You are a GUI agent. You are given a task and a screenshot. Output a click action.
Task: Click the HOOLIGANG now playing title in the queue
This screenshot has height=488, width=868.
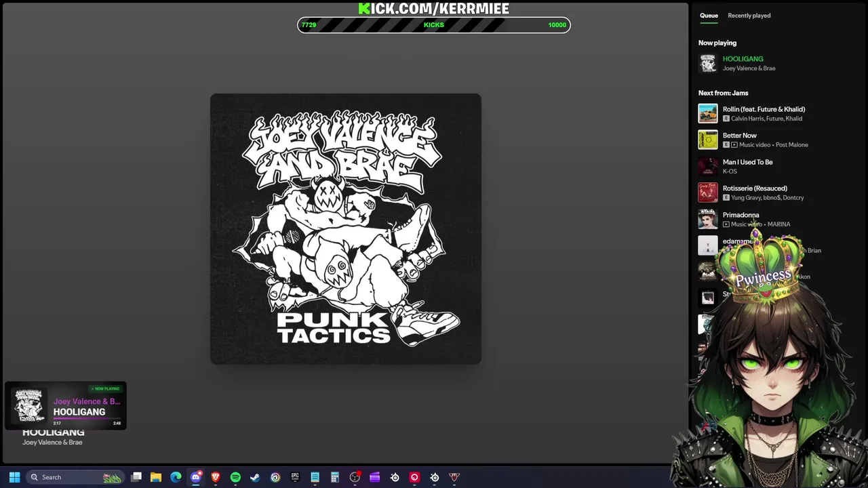pos(743,59)
